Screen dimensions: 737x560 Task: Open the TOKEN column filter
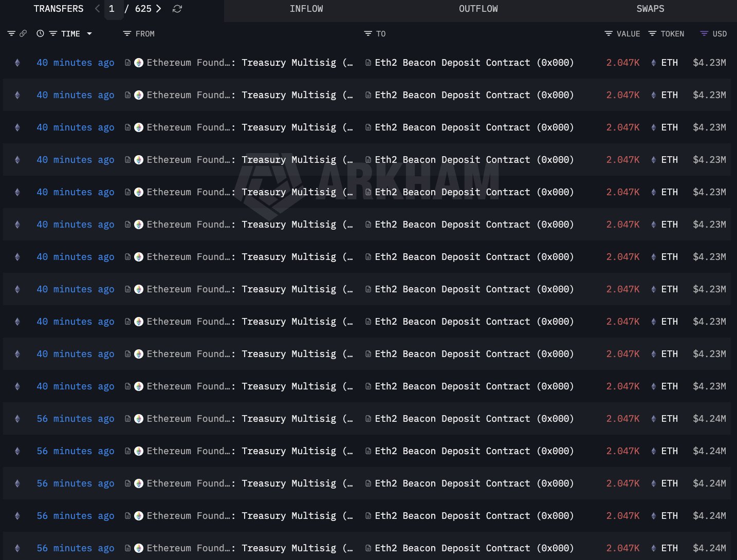tap(652, 33)
